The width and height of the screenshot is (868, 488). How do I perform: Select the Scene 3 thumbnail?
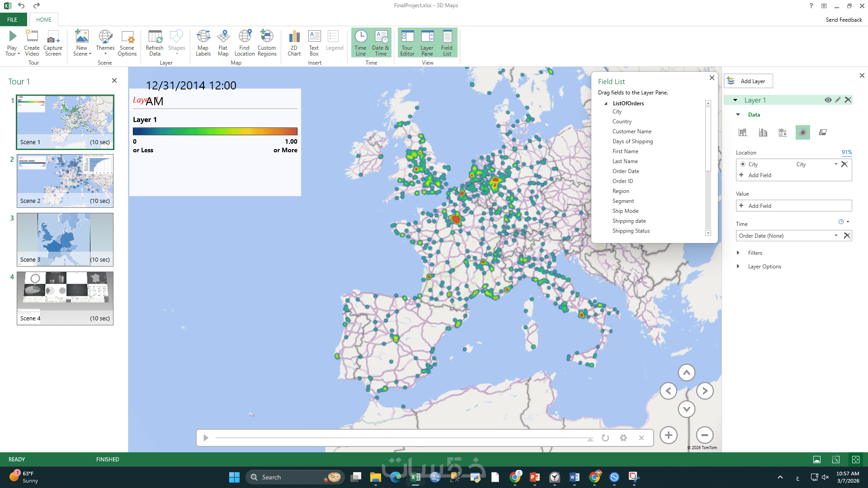(x=65, y=239)
